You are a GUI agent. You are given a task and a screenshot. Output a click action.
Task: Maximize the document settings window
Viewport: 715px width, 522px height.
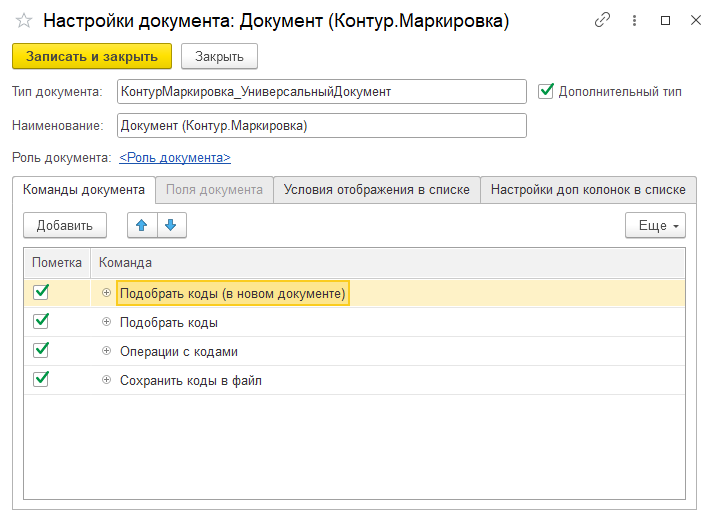click(666, 20)
